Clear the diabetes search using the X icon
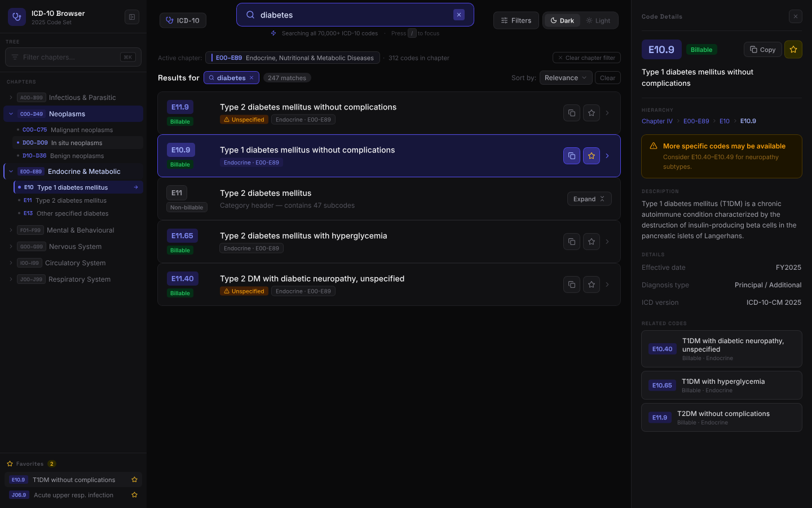Screen dimensions: 812x508 459,14
